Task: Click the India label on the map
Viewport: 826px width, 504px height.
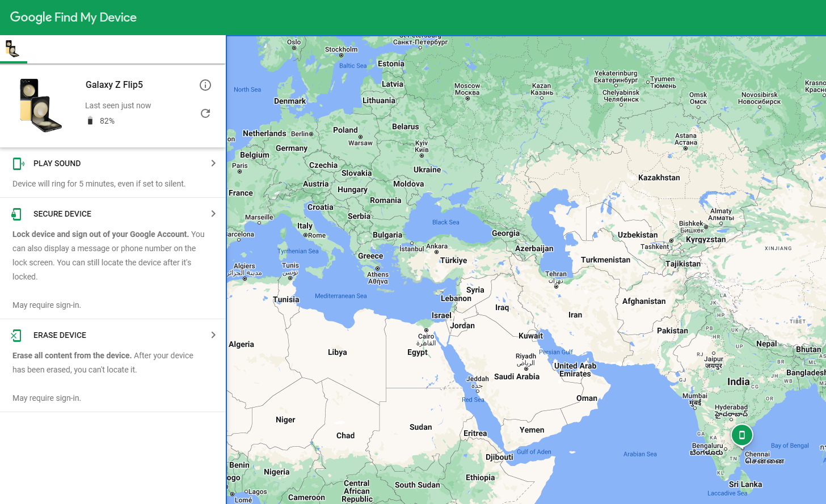Action: pos(737,382)
